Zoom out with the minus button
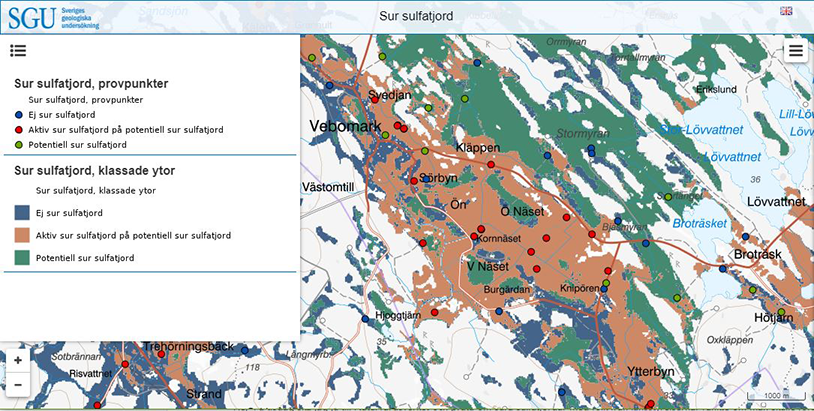Viewport: 814px width, 411px height. pyautogui.click(x=17, y=384)
